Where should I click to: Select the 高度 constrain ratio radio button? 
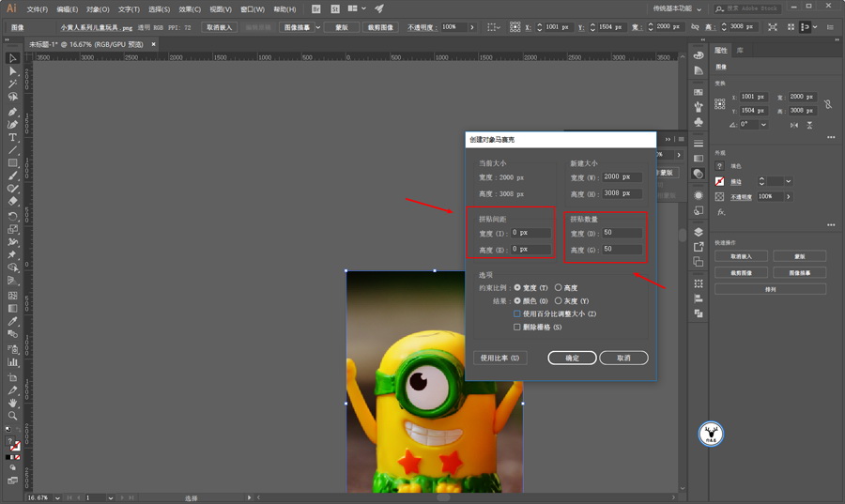[x=559, y=288]
